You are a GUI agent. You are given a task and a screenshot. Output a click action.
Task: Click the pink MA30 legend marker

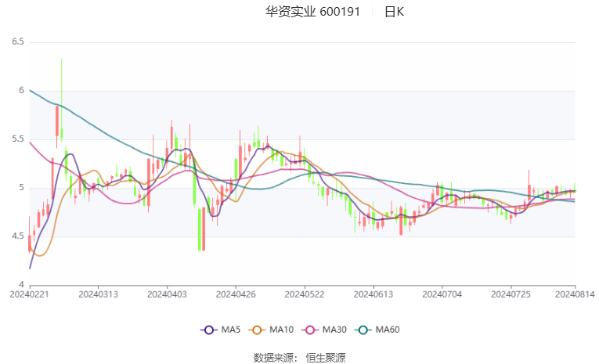tap(312, 330)
